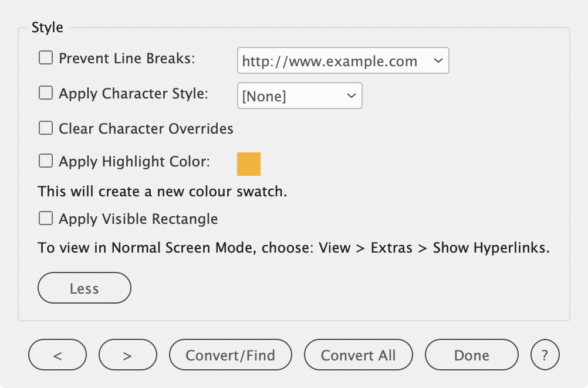The image size is (588, 388).
Task: Click the Convert/Find button
Action: click(231, 355)
